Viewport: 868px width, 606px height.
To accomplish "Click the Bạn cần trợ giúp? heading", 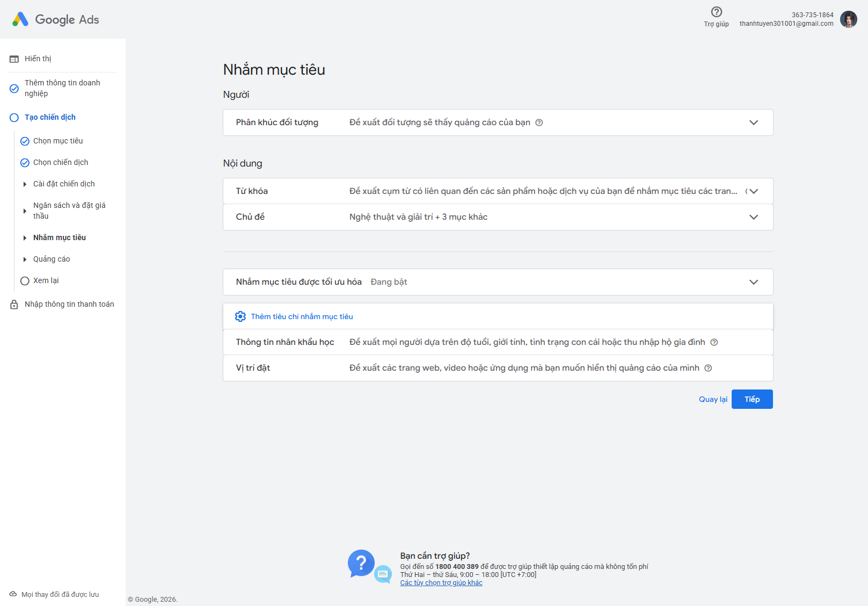I will pyautogui.click(x=435, y=556).
